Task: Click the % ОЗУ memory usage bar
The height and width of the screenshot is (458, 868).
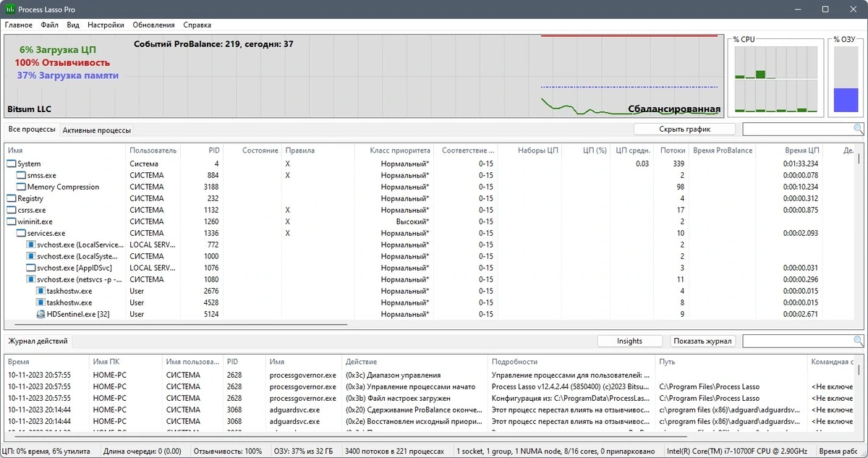Action: [845, 79]
